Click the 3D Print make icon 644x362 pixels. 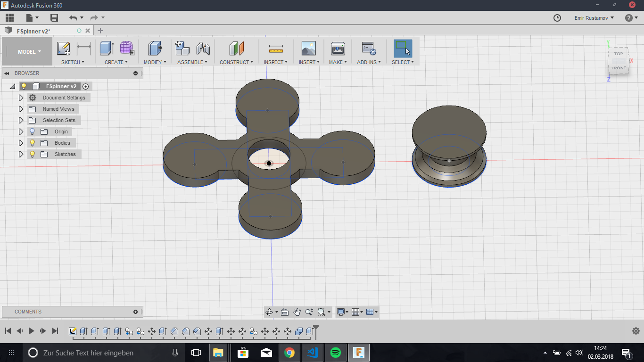coord(338,49)
